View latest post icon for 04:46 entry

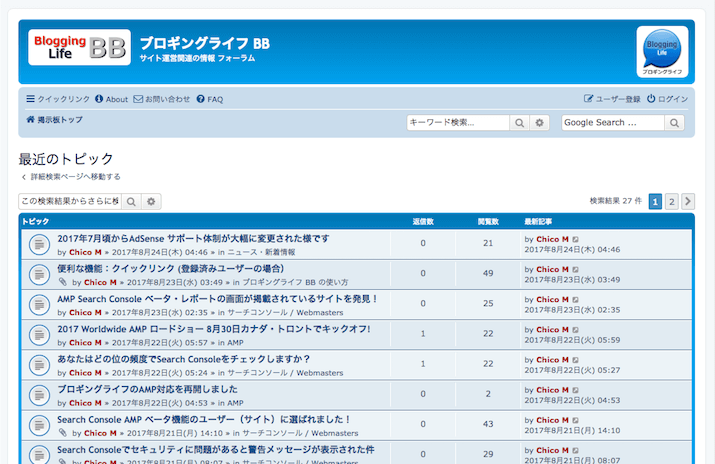tap(575, 239)
